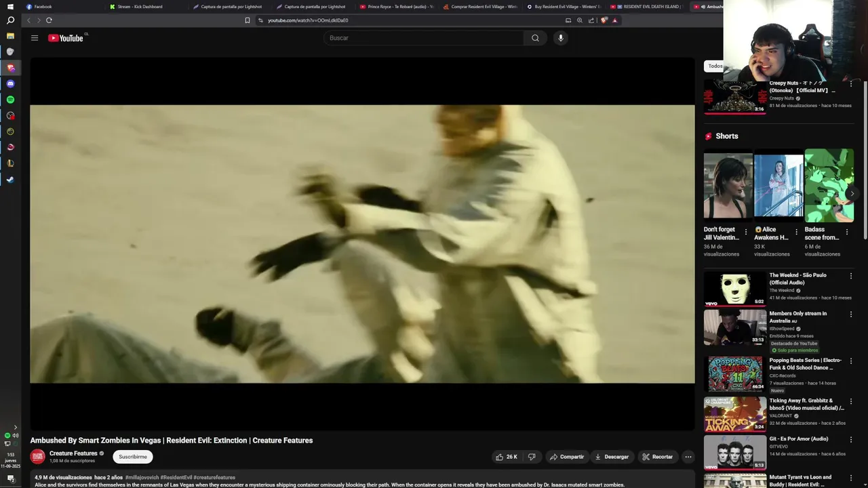Open the taskbar clock showing 11-09-2025
This screenshot has width=868, height=488.
pyautogui.click(x=10, y=460)
